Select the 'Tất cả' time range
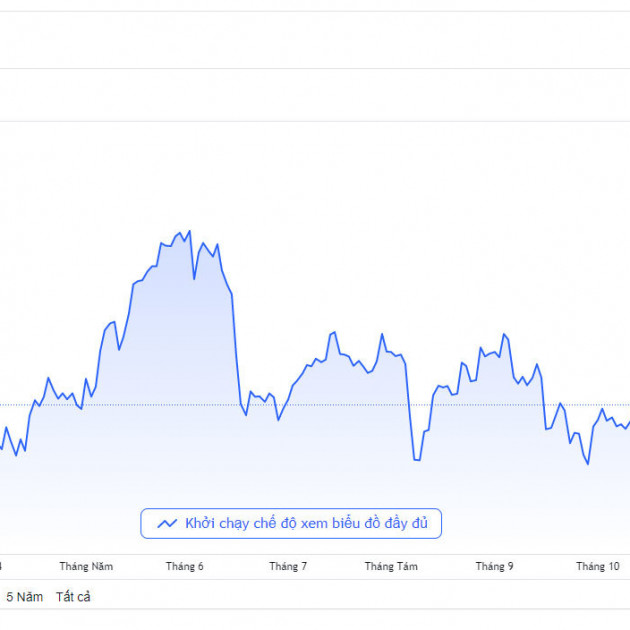The image size is (630, 630). point(73,597)
